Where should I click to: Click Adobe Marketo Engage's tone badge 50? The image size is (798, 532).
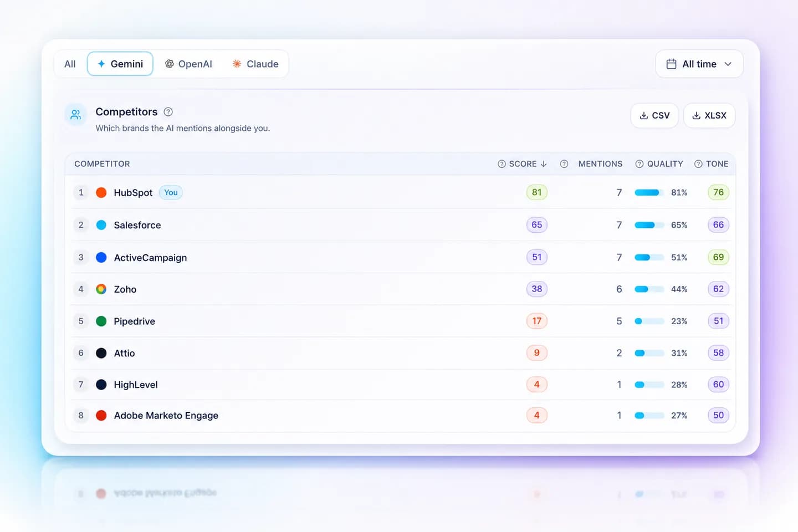point(718,415)
